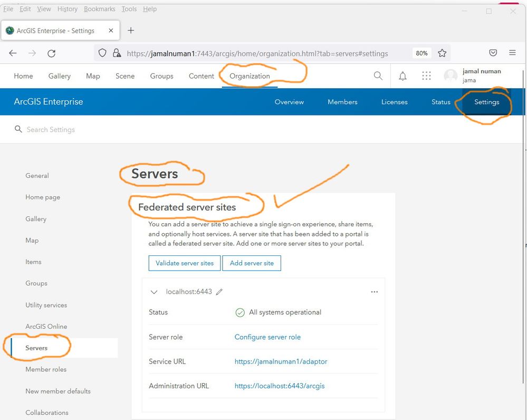Viewport: 527px width, 420px height.
Task: Open Items settings in sidebar
Action: pos(33,262)
